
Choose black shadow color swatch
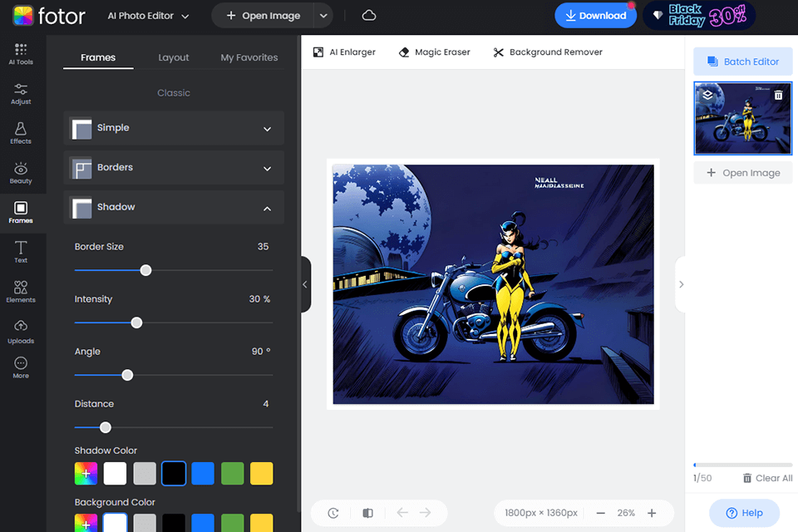click(174, 474)
